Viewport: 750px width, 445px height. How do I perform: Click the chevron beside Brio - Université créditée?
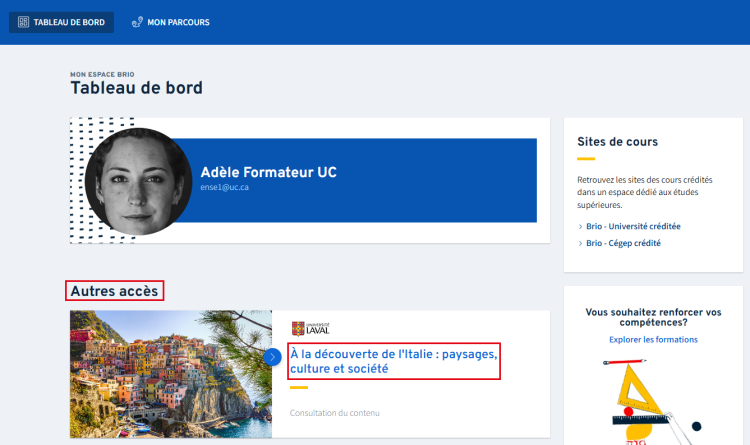580,226
